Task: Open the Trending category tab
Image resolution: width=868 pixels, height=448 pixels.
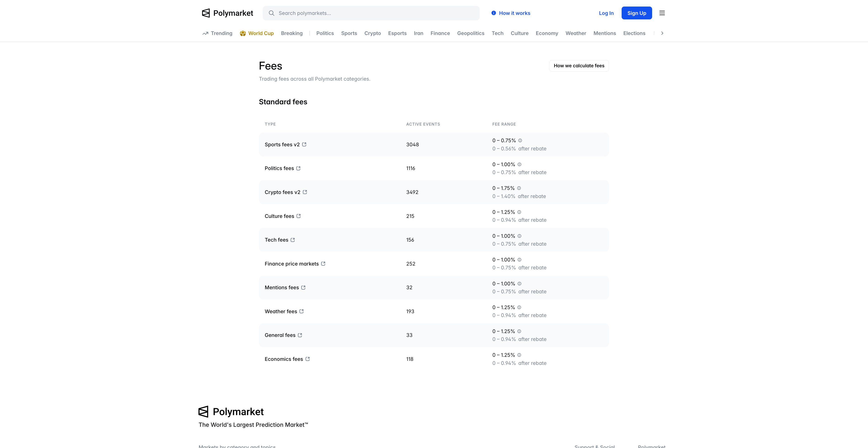Action: [217, 33]
